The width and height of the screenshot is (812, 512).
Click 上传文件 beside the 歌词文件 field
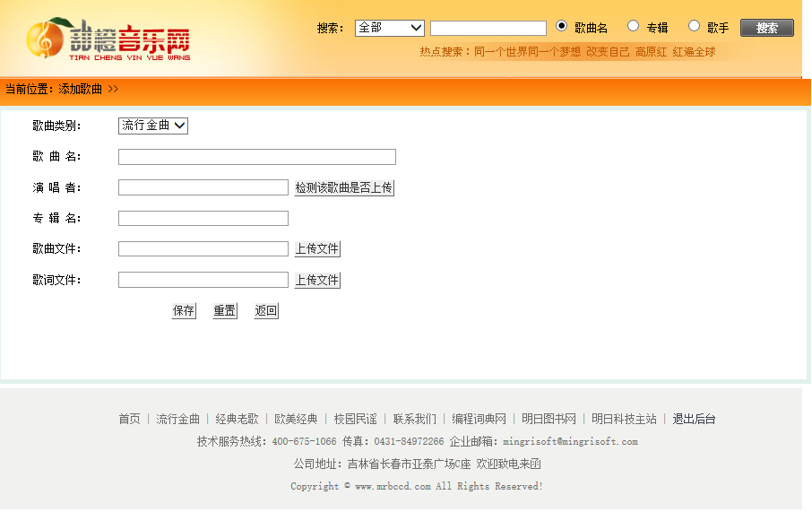tap(317, 280)
